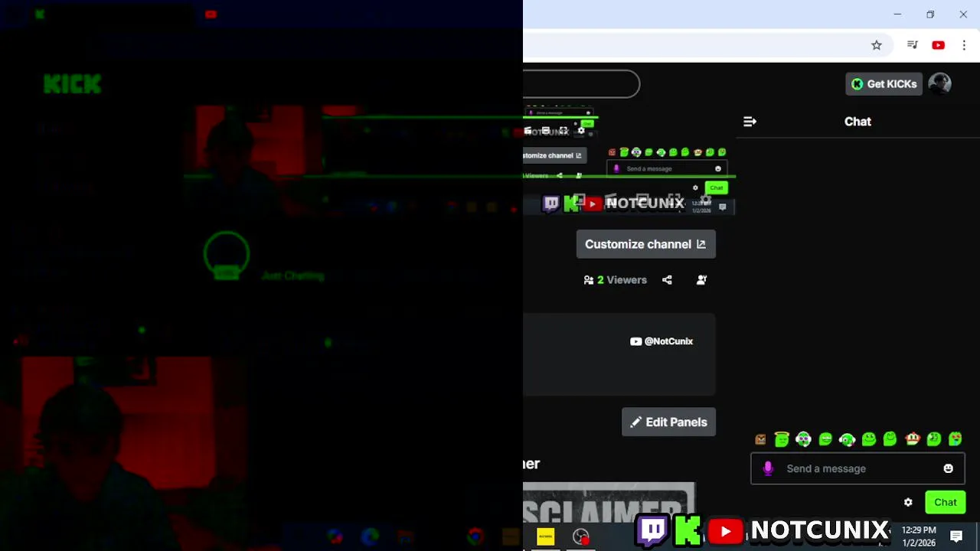Open the @NotCunix YouTube panel link
Image resolution: width=980 pixels, height=551 pixels.
(661, 341)
